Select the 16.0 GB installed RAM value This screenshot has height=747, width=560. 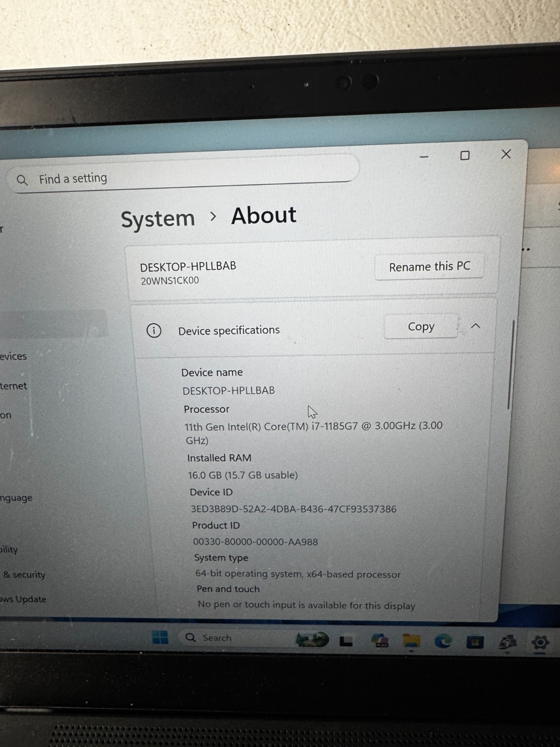[x=243, y=475]
